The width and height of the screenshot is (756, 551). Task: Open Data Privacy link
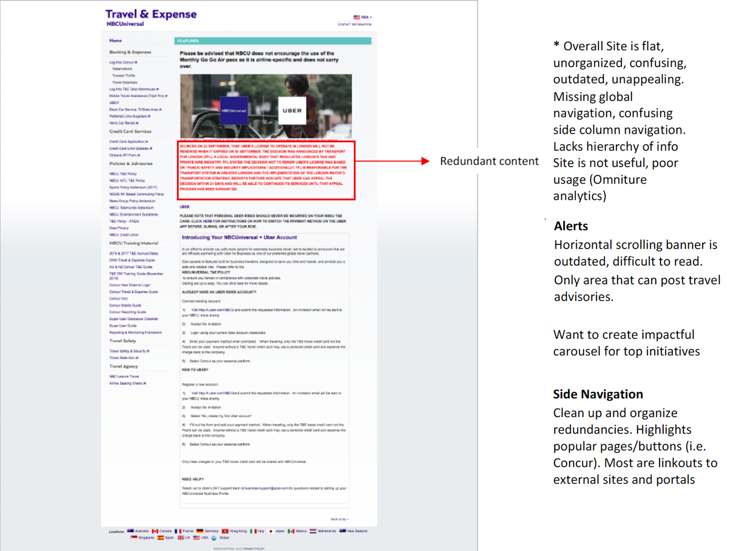[x=119, y=228]
